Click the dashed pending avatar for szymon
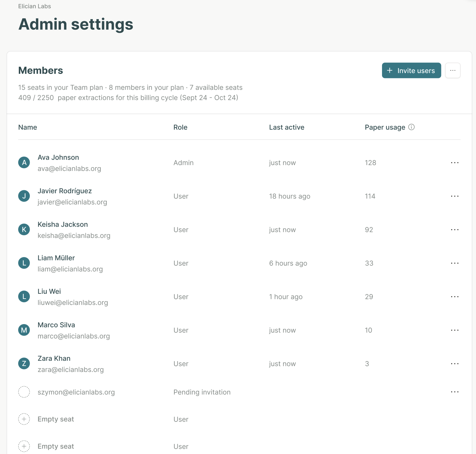The height and width of the screenshot is (454, 476). (x=24, y=392)
